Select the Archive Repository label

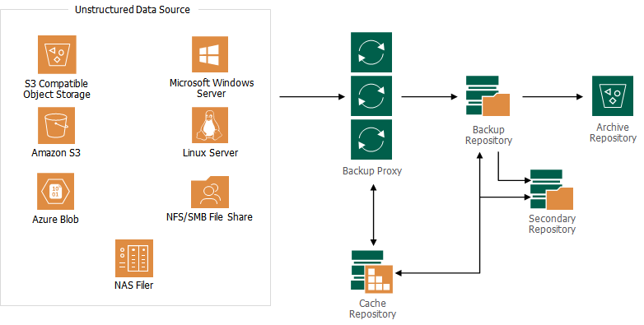613,132
